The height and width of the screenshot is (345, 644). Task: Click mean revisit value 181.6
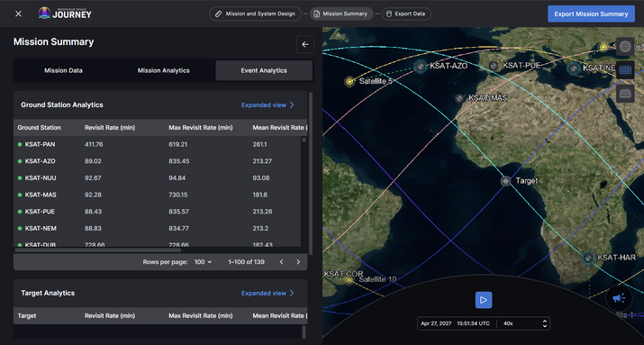(260, 195)
